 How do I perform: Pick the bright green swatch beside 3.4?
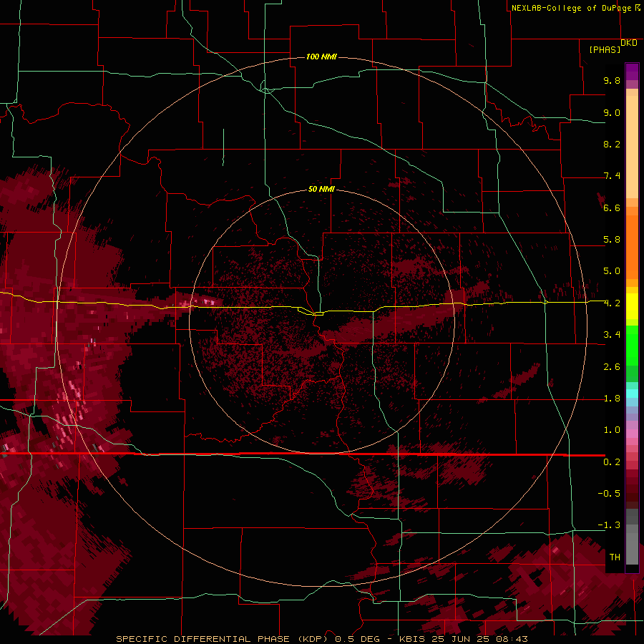(632, 345)
